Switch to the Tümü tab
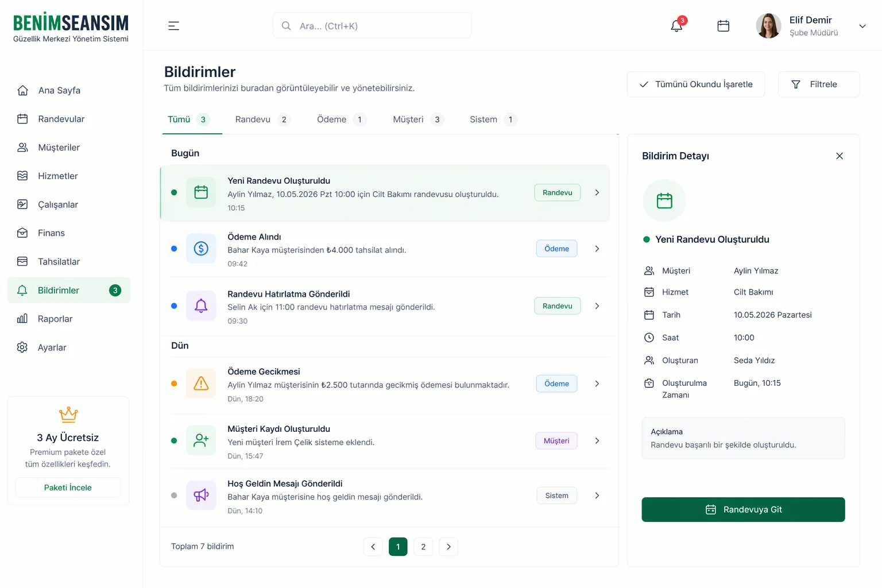882x588 pixels. (x=192, y=119)
